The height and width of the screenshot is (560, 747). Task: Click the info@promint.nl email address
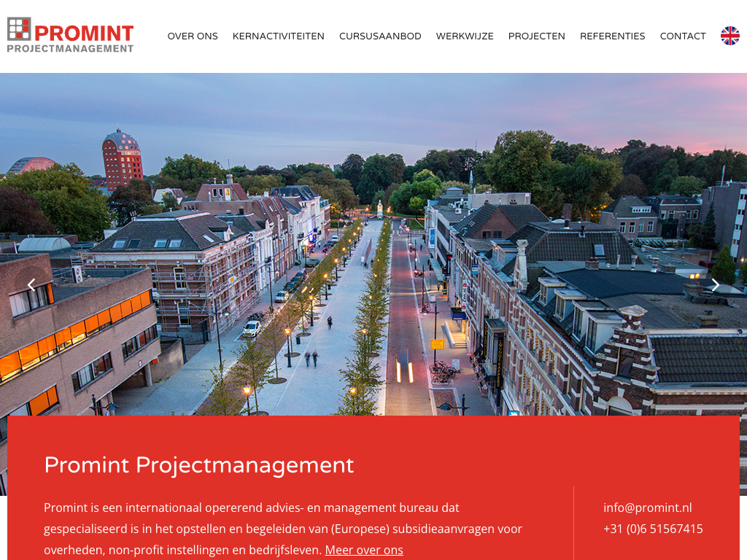point(648,507)
